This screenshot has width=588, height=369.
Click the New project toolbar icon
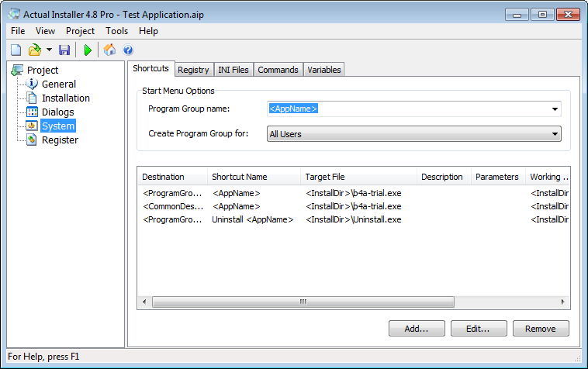(16, 50)
